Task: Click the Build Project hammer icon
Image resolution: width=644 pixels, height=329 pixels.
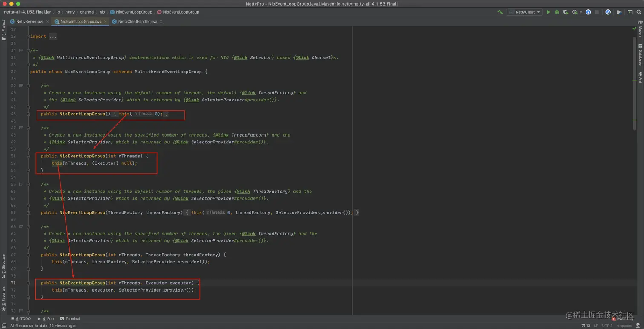Action: point(500,12)
